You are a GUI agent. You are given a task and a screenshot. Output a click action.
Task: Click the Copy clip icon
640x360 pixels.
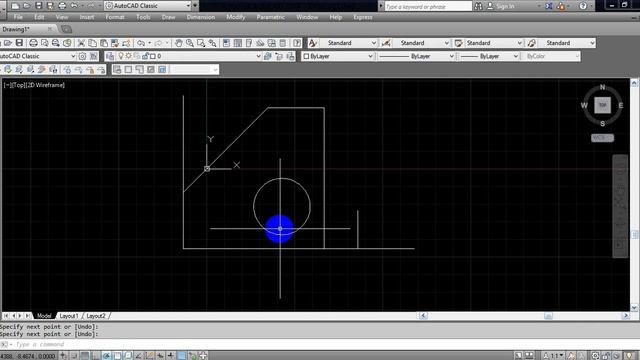pyautogui.click(x=93, y=43)
